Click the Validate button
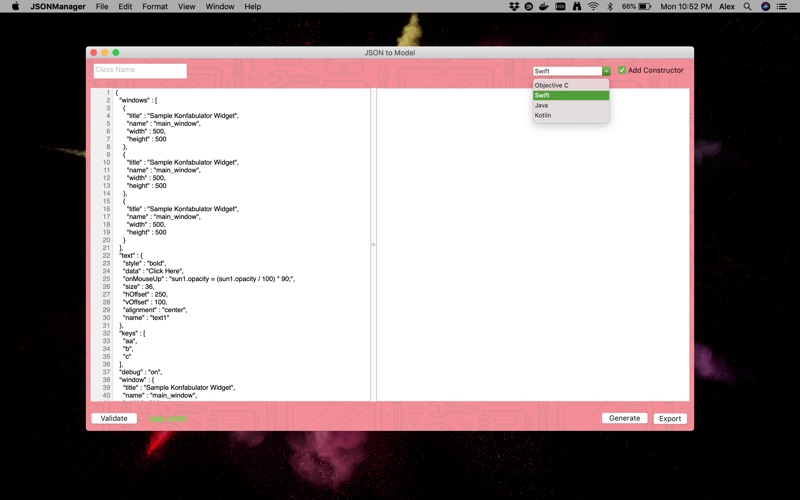Image resolution: width=800 pixels, height=500 pixels. point(114,418)
